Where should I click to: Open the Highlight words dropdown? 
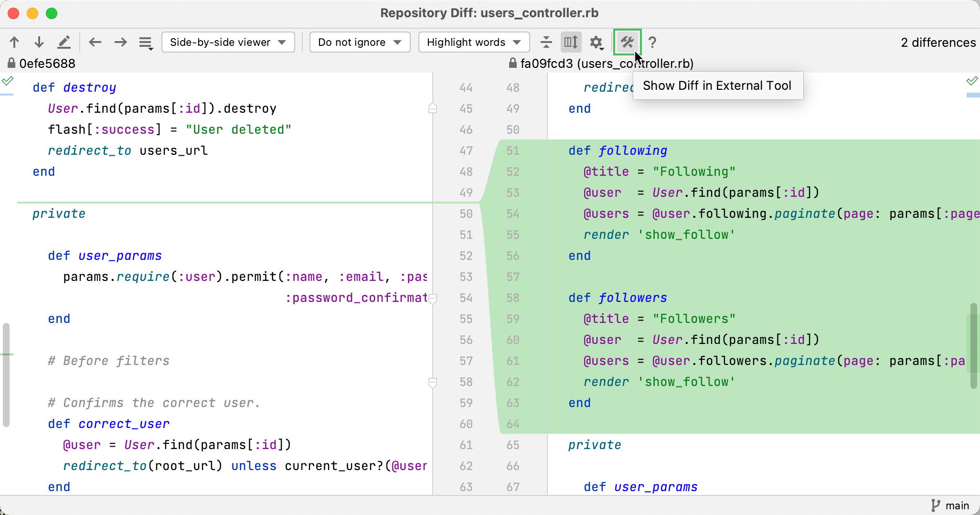click(x=473, y=43)
